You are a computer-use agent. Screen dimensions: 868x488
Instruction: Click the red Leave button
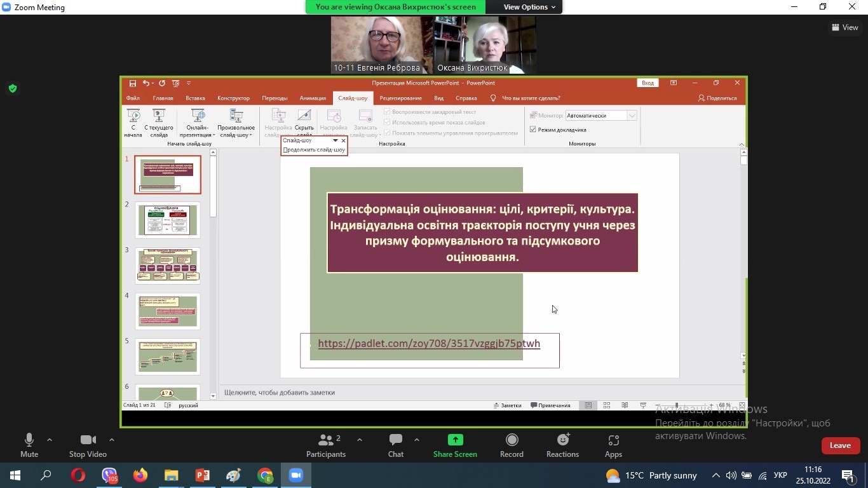[840, 445]
